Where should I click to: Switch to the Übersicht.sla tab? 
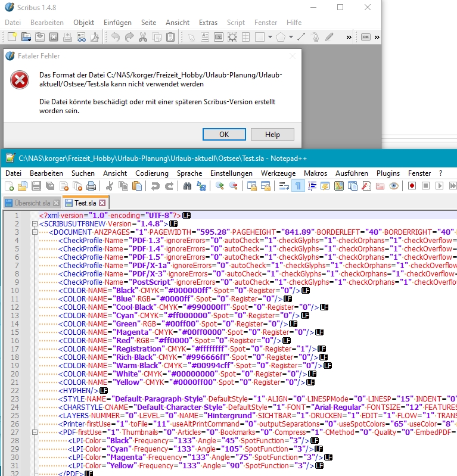click(32, 203)
